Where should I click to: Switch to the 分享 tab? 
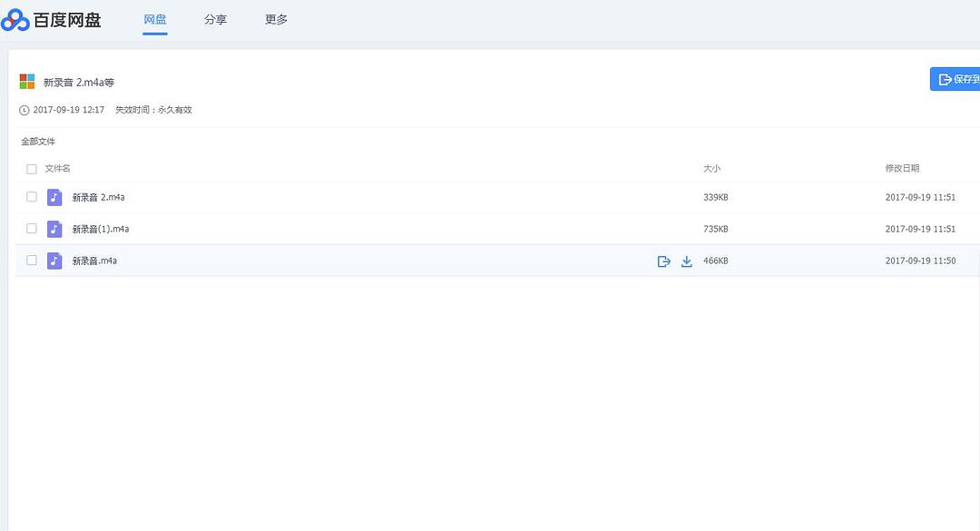click(215, 20)
